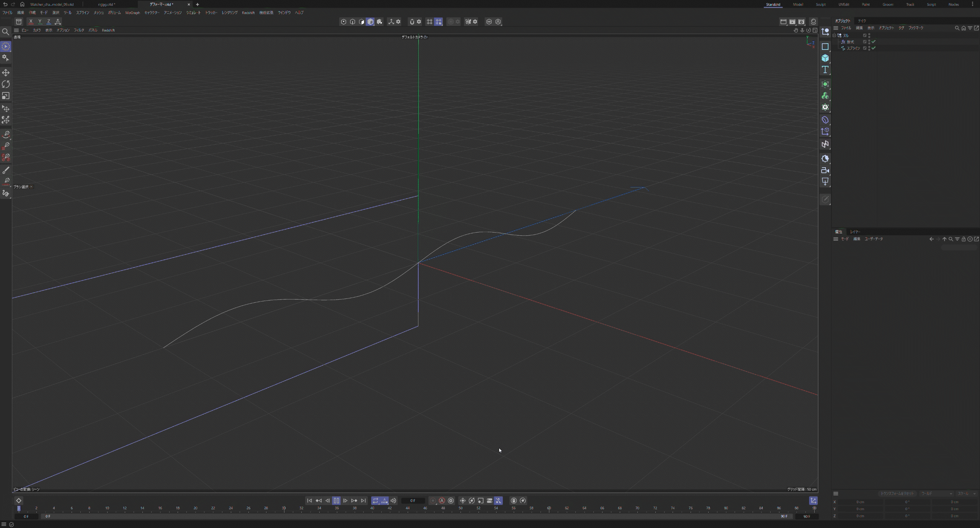Open render settings clapperboard gear icon
The height and width of the screenshot is (528, 980).
tap(801, 21)
